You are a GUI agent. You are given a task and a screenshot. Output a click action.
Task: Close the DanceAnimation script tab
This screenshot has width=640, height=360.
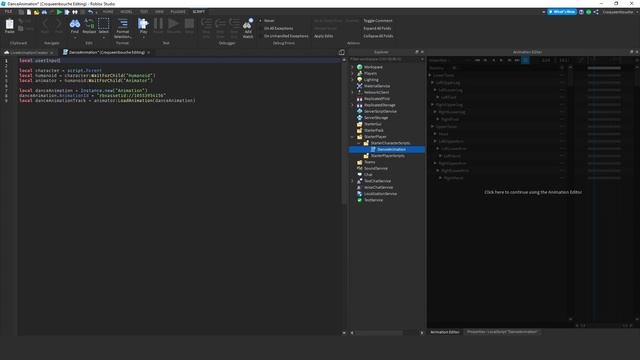coord(149,53)
